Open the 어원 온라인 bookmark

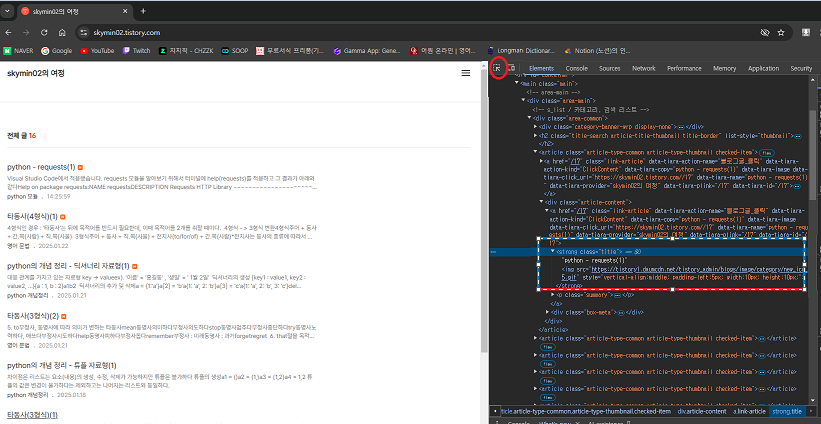[443, 51]
